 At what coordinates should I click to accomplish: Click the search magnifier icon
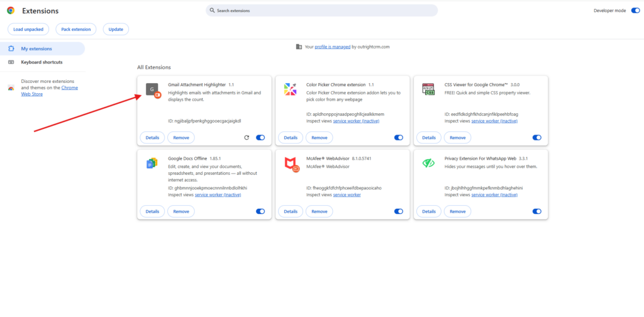pyautogui.click(x=212, y=11)
